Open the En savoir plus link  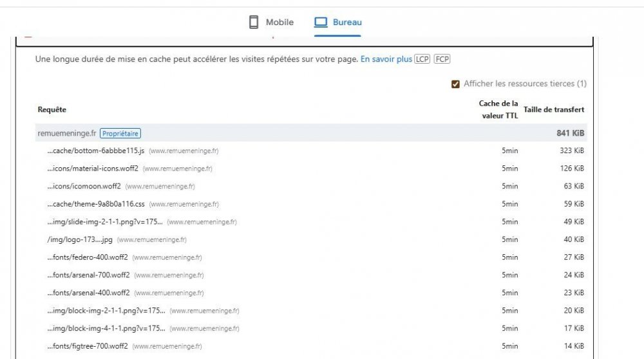[386, 59]
